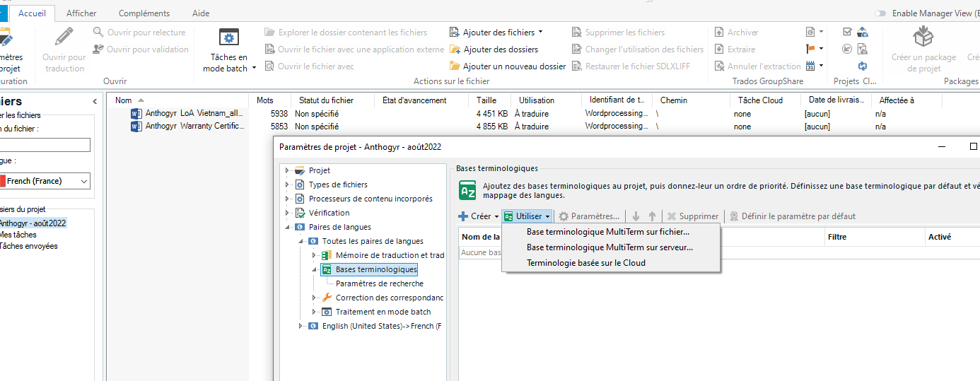
Task: Collapse the Toutes les paires de langues node
Action: [x=301, y=241]
